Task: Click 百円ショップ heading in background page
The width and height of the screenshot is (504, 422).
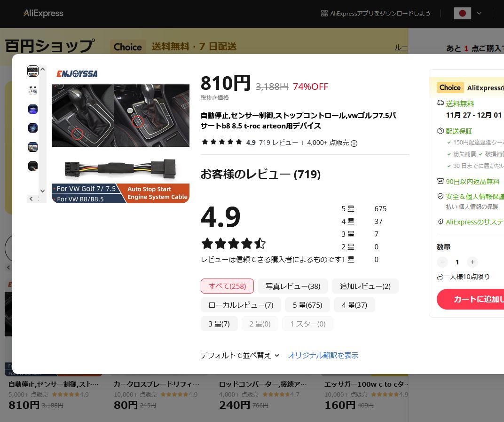Action: [x=50, y=46]
